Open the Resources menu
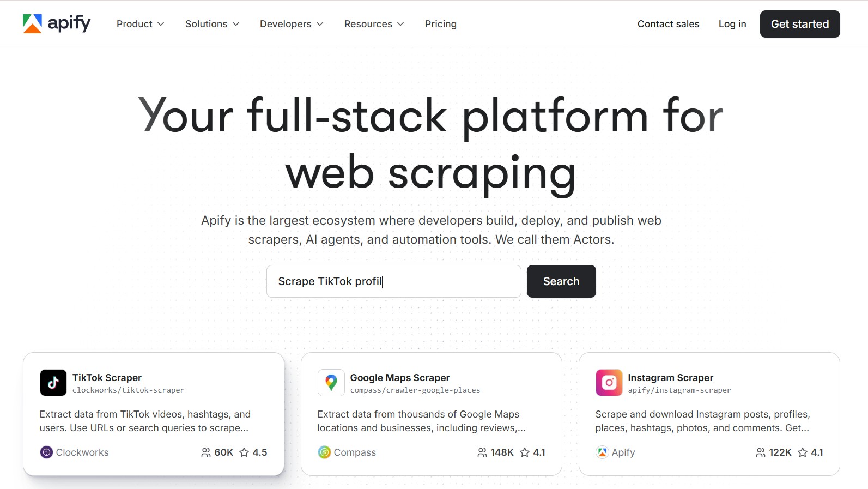This screenshot has width=868, height=489. [x=373, y=24]
